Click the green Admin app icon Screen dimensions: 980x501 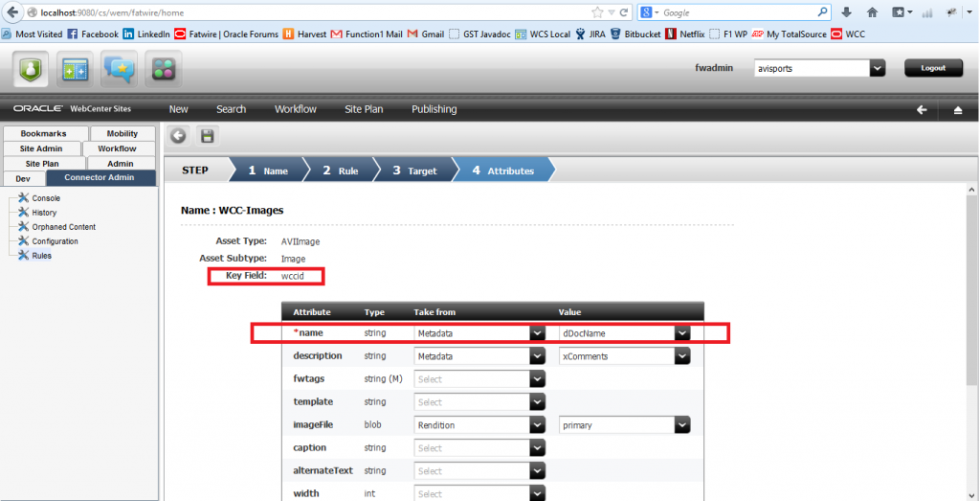coord(32,70)
